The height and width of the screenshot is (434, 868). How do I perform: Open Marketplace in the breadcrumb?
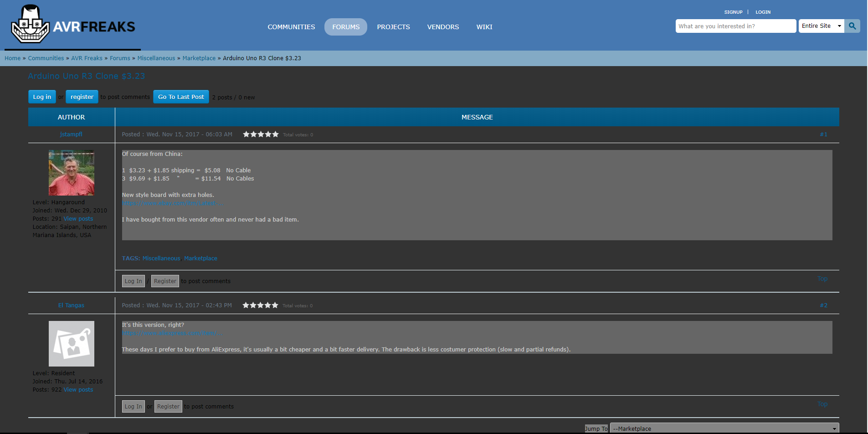[x=199, y=58]
